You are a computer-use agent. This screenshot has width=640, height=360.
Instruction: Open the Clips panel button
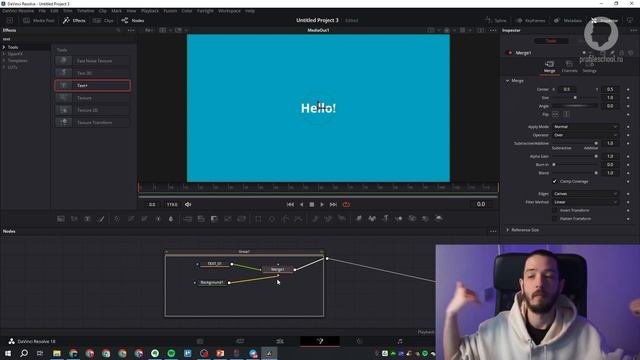tap(103, 20)
